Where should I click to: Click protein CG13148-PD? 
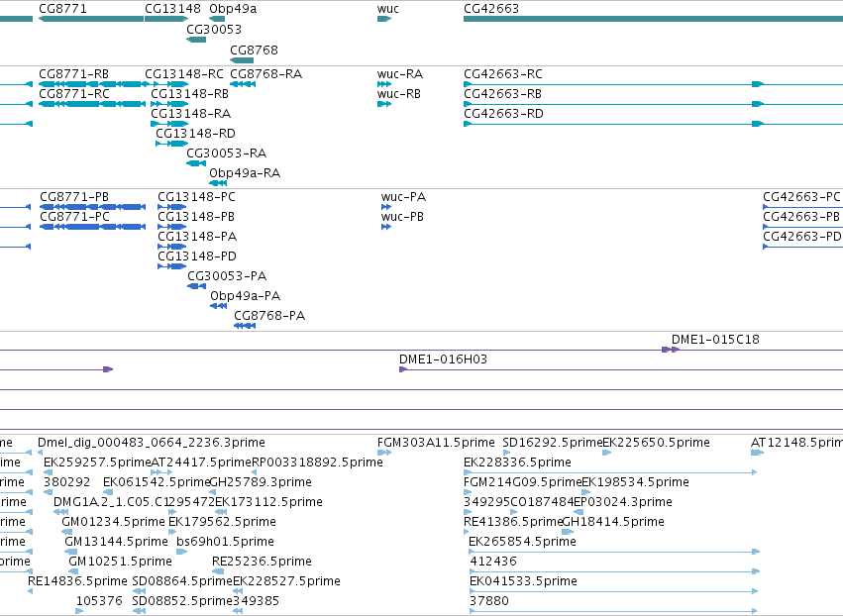(197, 257)
